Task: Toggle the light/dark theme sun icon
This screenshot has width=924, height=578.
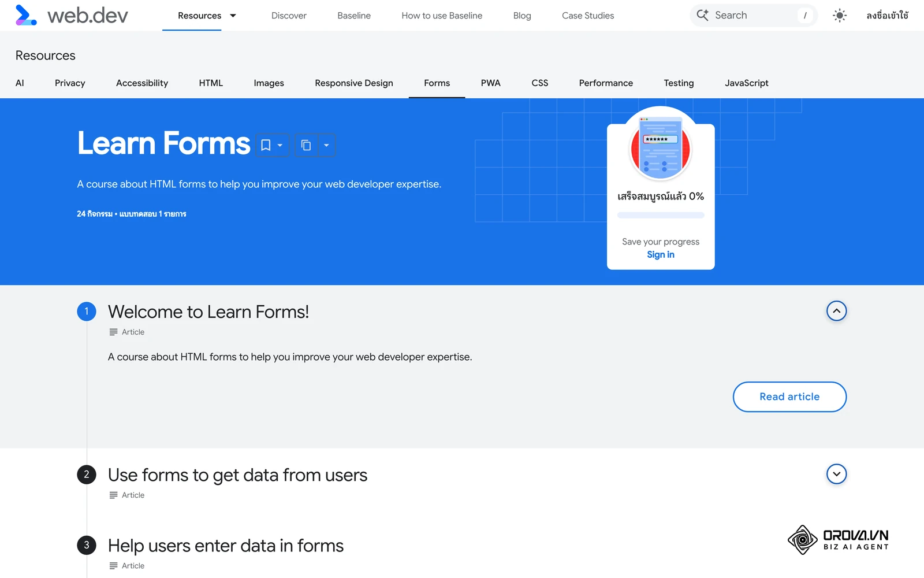Action: coord(840,16)
